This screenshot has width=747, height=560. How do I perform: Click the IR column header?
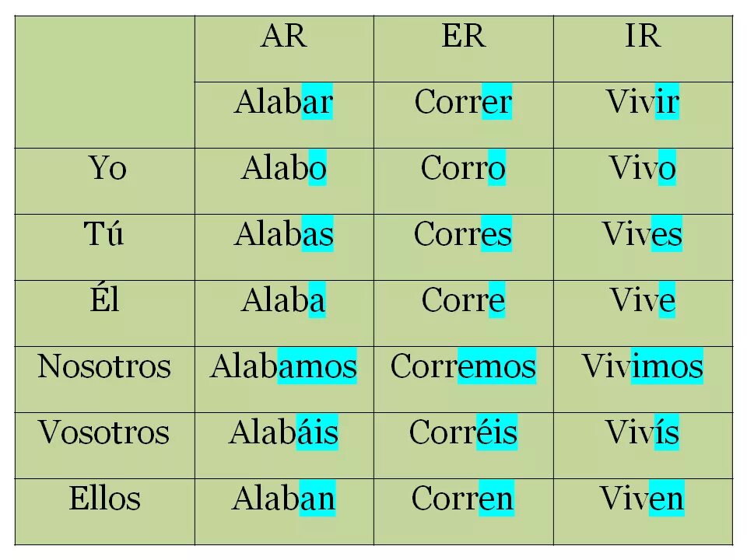pos(644,36)
